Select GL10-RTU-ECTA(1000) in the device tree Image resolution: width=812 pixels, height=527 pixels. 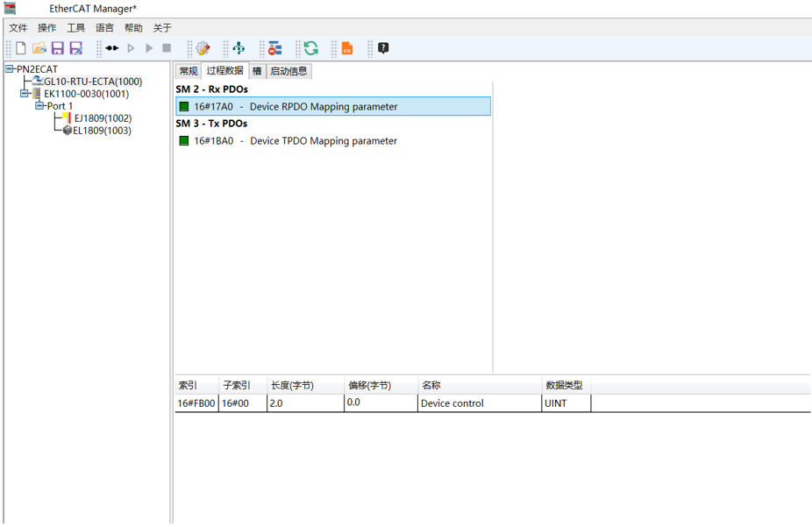click(x=92, y=82)
